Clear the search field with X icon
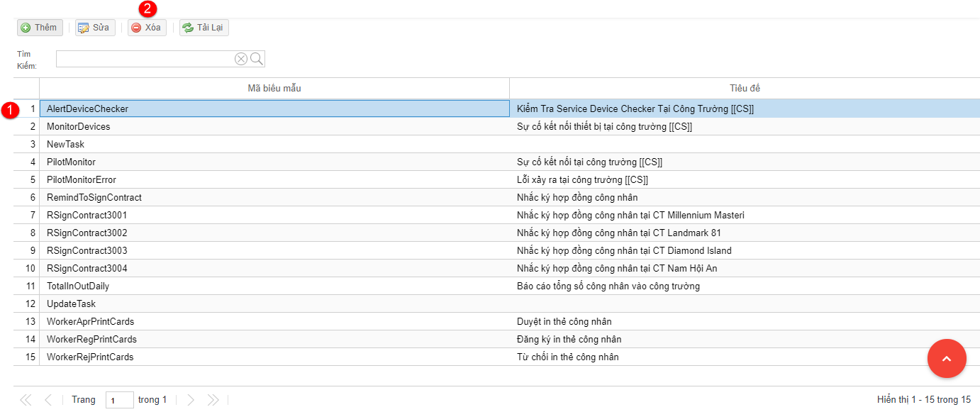This screenshot has width=980, height=412. 241,59
